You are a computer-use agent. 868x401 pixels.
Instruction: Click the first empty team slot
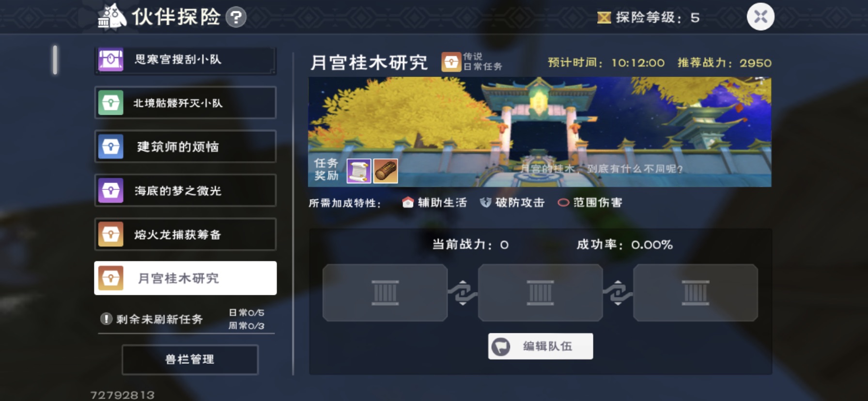pos(385,293)
